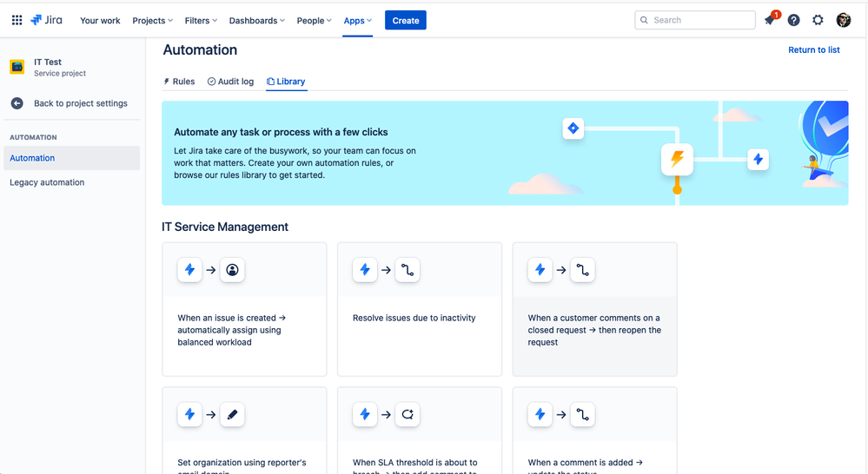This screenshot has width=868, height=474.
Task: Click trigger bolt icon on comment added card
Action: tap(540, 414)
